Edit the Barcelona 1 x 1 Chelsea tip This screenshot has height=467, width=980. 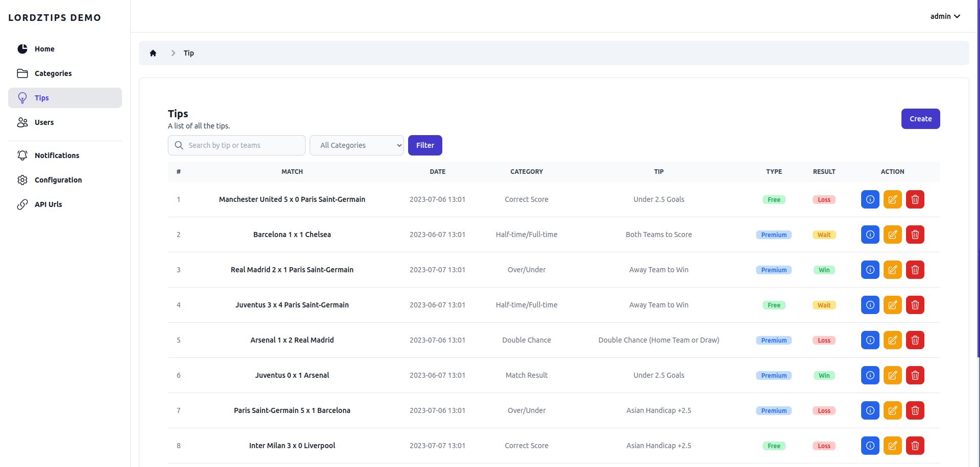[x=892, y=235]
